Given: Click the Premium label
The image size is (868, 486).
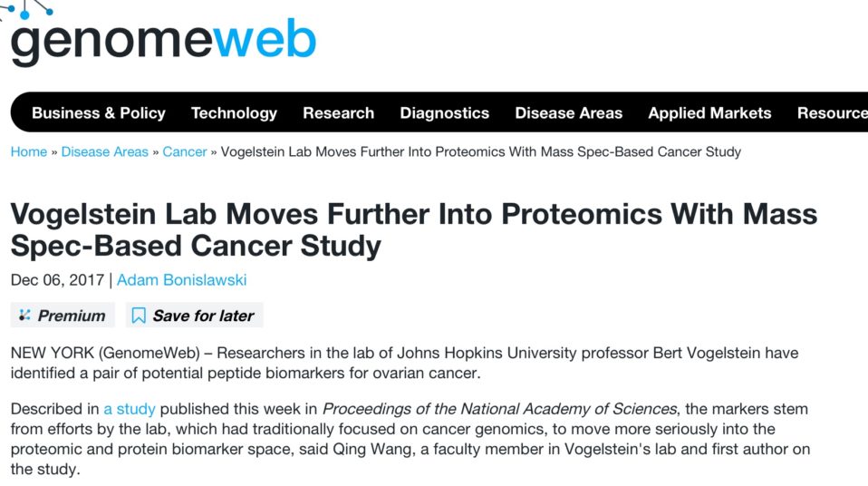Looking at the screenshot, I should click(72, 316).
